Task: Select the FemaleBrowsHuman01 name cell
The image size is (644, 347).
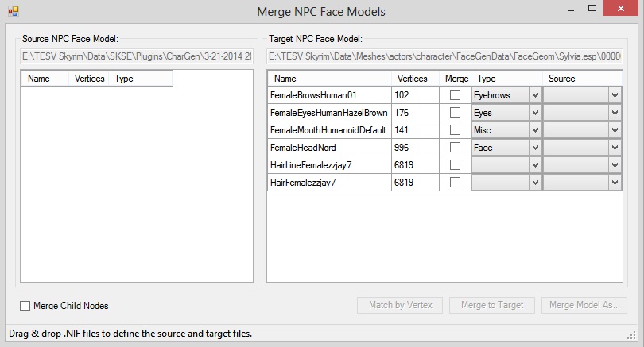Action: click(x=329, y=95)
